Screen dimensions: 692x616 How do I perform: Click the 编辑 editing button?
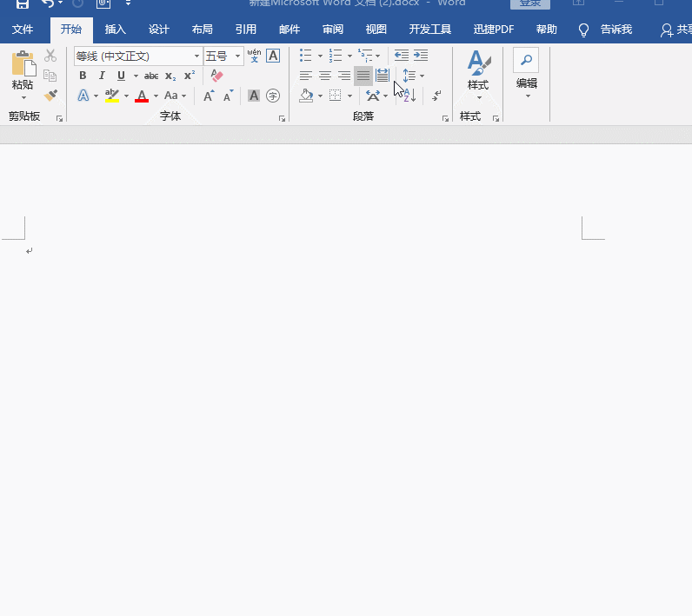coord(527,73)
